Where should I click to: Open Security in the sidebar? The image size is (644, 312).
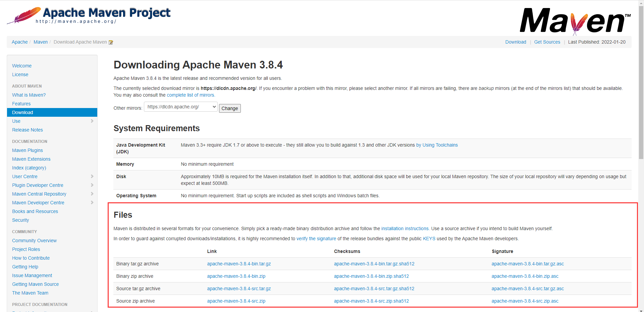pyautogui.click(x=20, y=220)
